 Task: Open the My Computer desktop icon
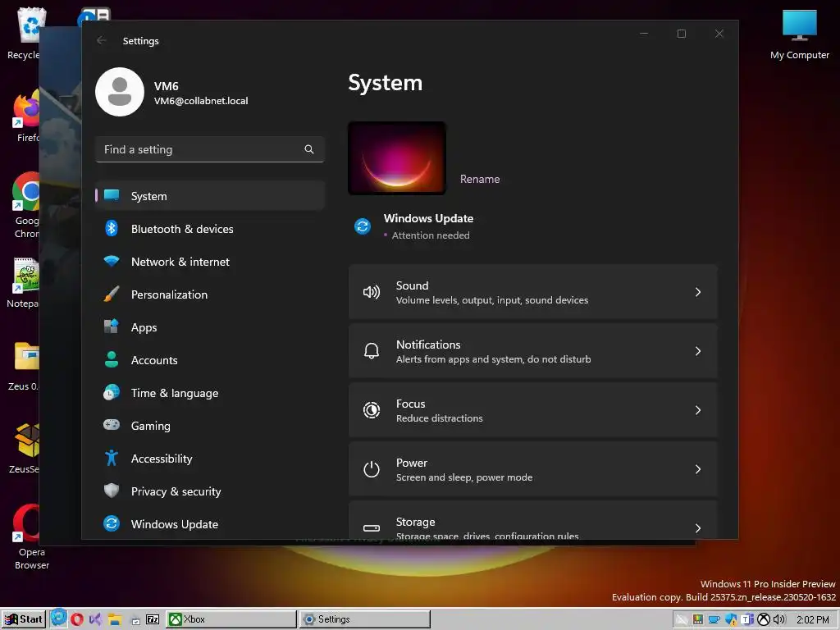[x=799, y=34]
